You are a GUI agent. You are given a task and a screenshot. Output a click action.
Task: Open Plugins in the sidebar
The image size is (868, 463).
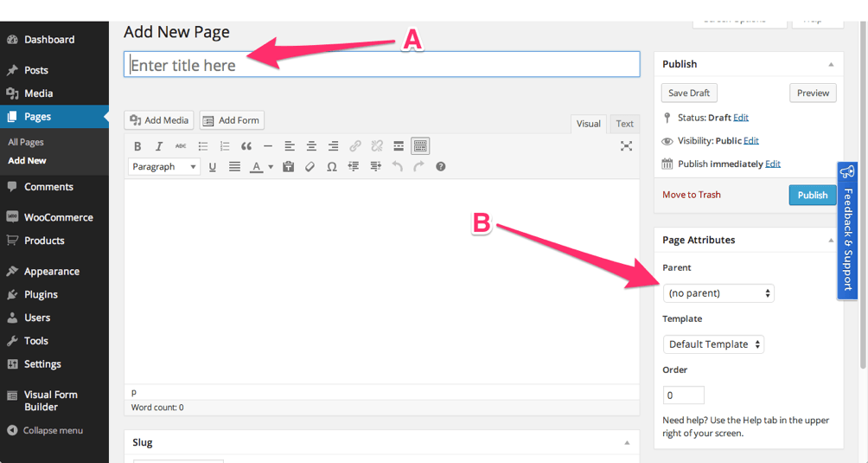point(54,294)
